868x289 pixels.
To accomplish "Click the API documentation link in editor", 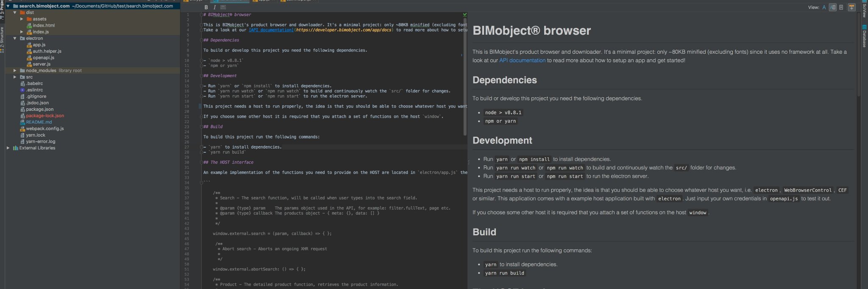I will click(x=271, y=30).
